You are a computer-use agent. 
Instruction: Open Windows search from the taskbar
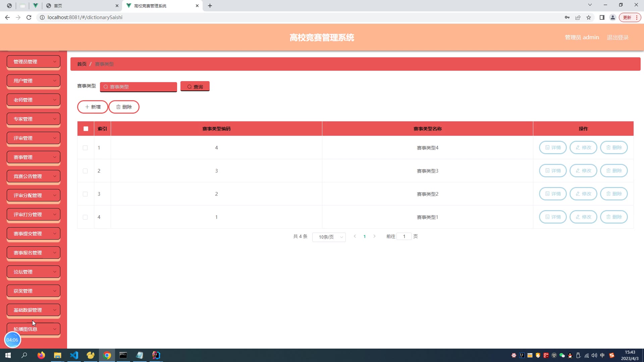[x=24, y=355]
